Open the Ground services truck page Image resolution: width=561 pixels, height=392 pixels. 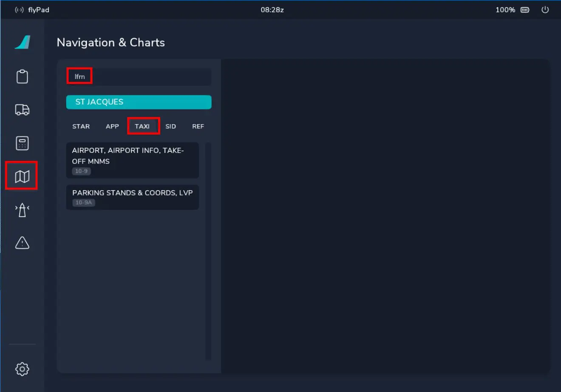22,110
